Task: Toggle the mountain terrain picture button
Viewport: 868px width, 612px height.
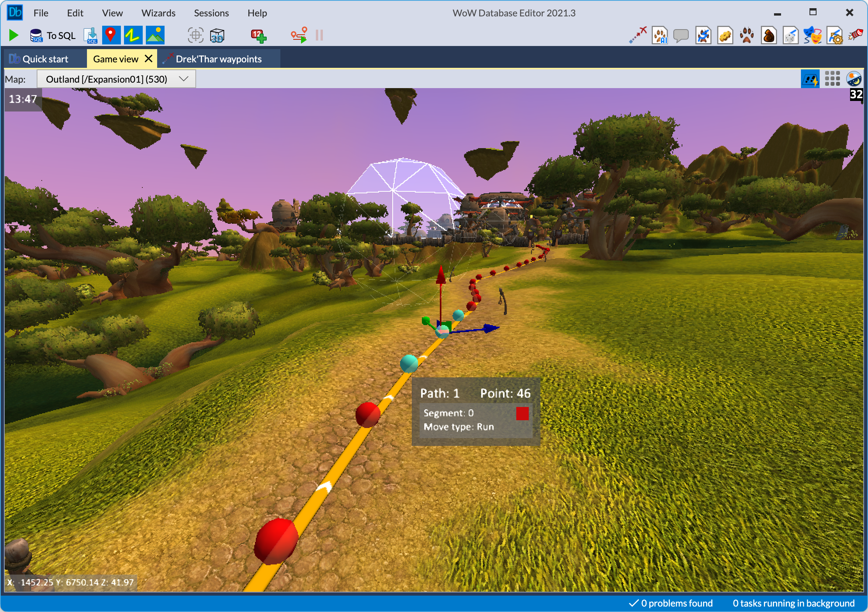Action: [x=155, y=35]
